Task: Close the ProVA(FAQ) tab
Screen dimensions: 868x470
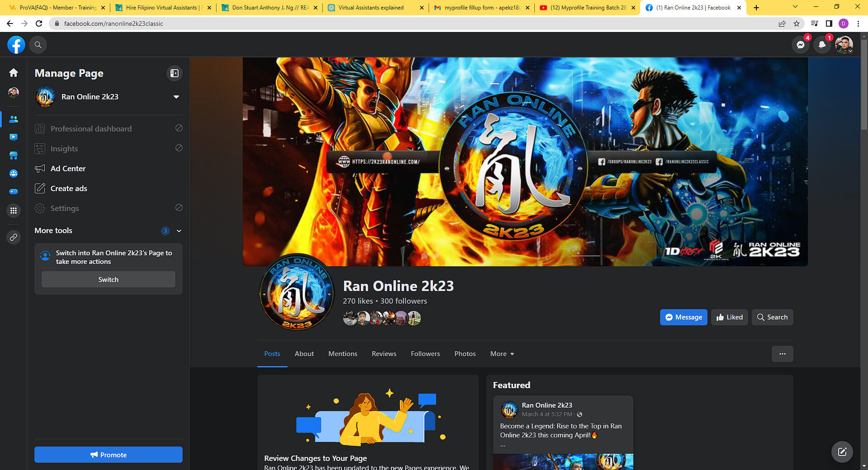Action: [103, 8]
